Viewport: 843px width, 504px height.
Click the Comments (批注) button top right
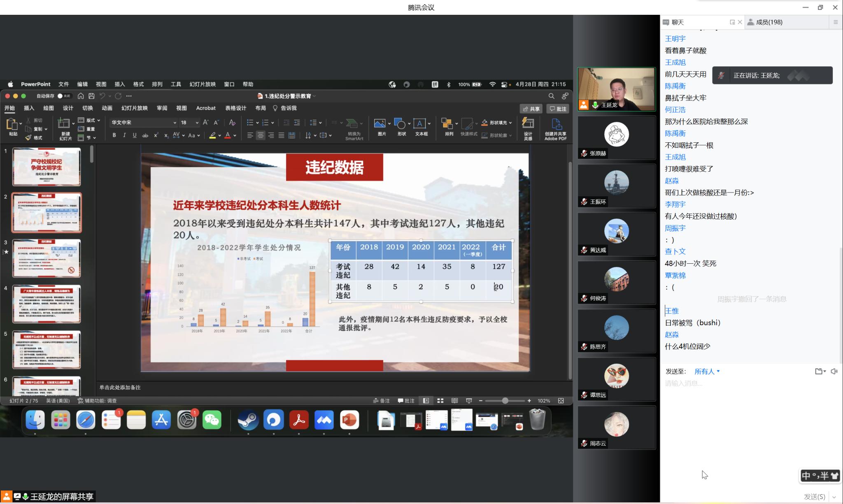(x=558, y=109)
